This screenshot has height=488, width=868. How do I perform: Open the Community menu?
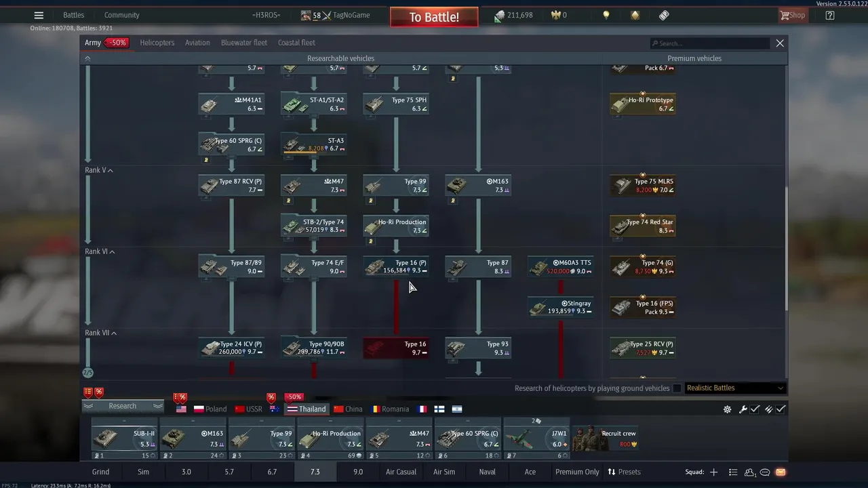[122, 16]
